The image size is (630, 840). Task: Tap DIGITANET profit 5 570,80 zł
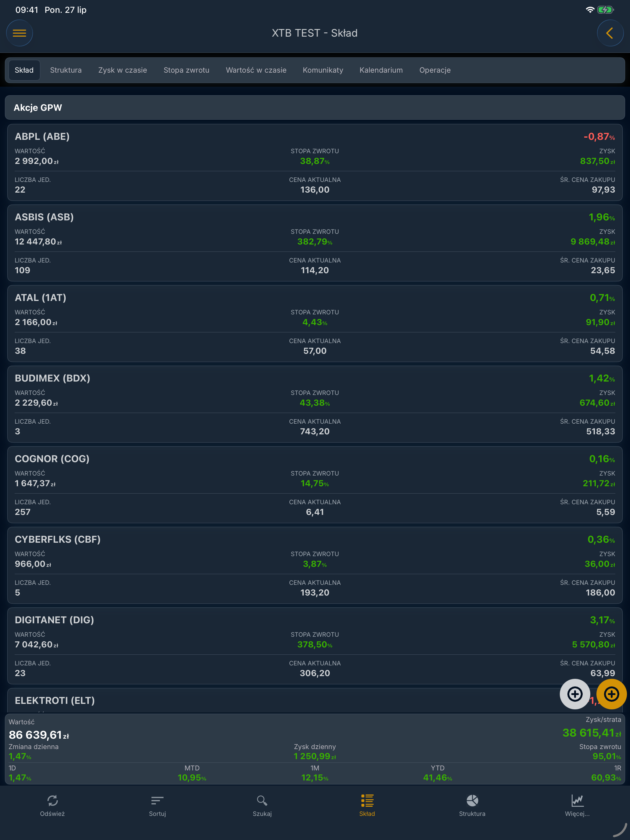[594, 644]
